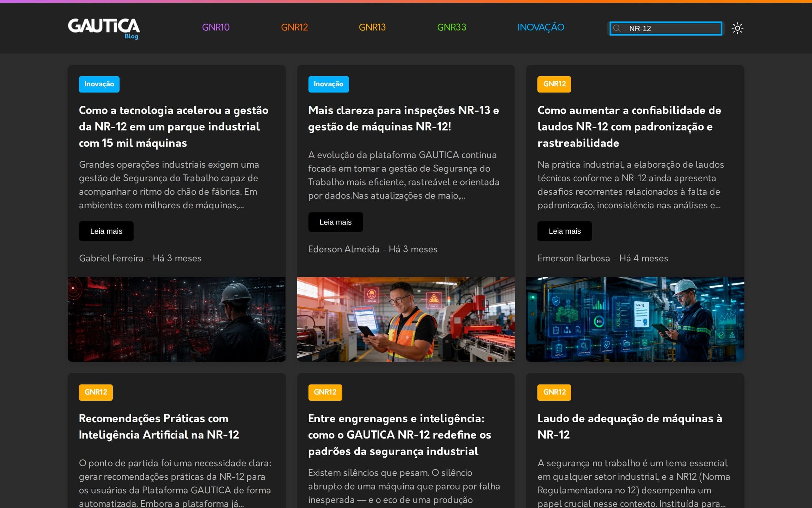812x508 pixels.
Task: Open article Mais clareza para inspeções NR-13
Action: [403, 118]
